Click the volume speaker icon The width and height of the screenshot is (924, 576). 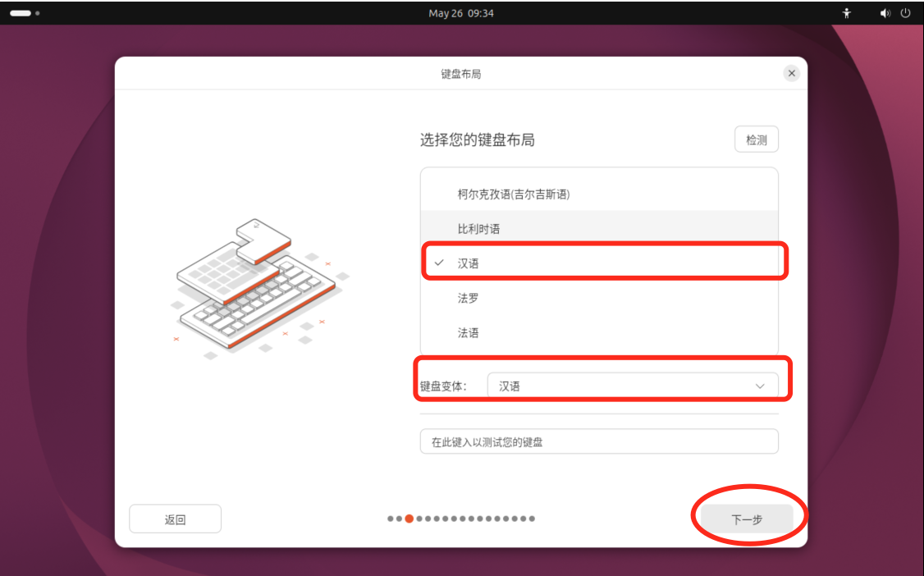coord(885,13)
